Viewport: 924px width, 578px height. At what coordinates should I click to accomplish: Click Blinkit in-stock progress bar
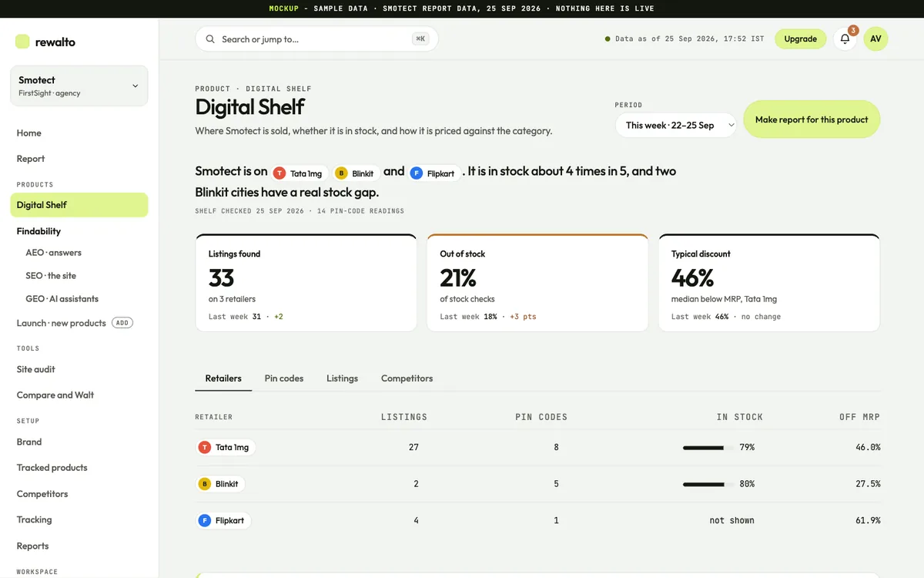pos(708,485)
